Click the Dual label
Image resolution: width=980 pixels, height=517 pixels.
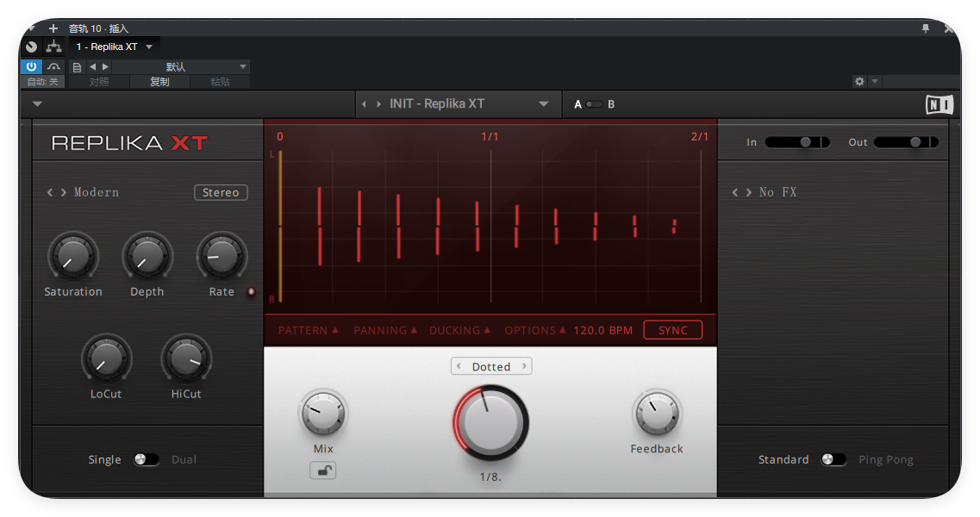[x=184, y=460]
